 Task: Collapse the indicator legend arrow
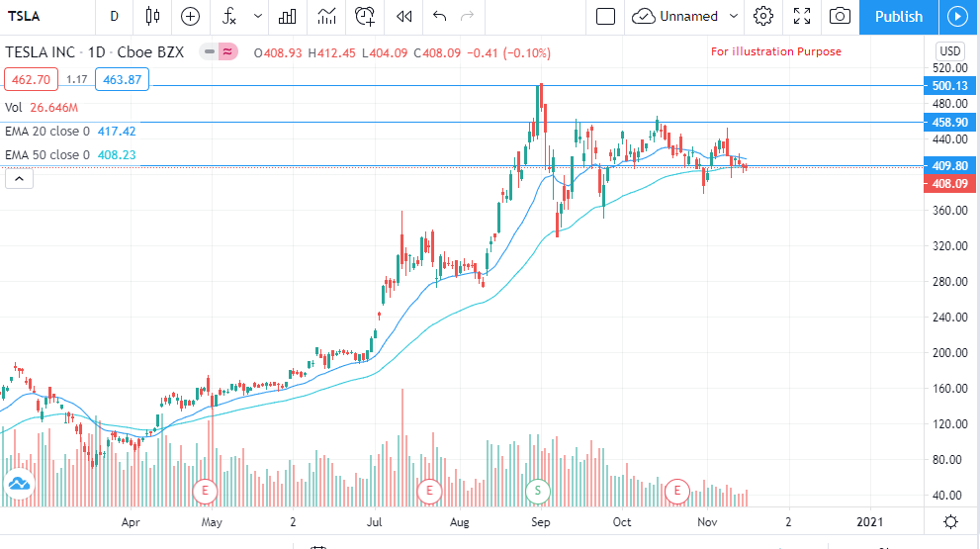[x=20, y=179]
